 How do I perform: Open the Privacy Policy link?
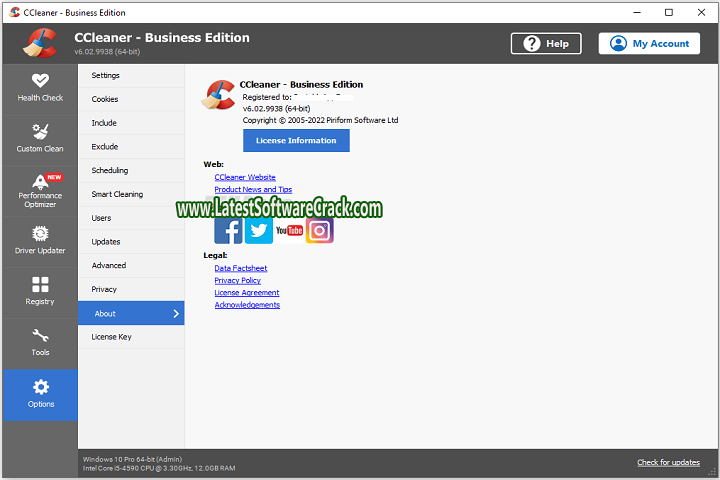click(x=237, y=280)
